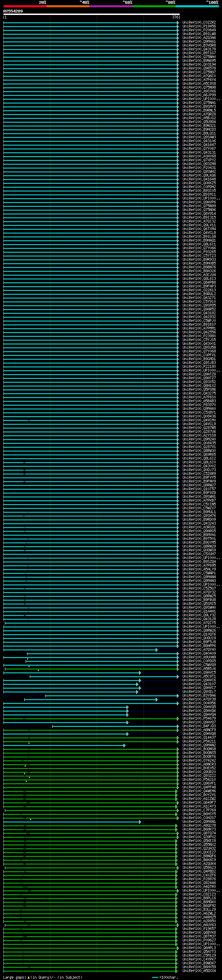The image size is (222, 980).
Task: Select the UniRef100_A5C9T1 label
Action: (x=199, y=676)
